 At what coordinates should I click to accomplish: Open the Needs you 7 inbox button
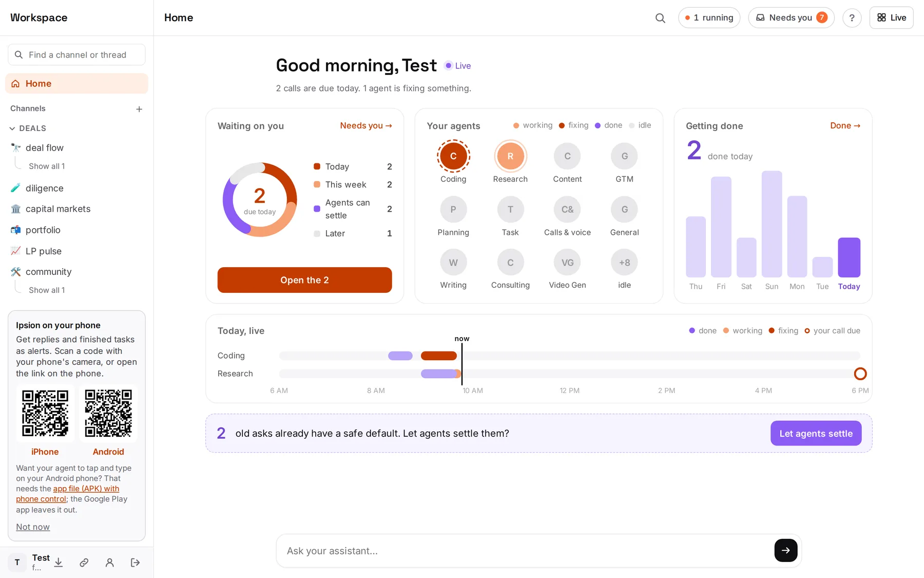coord(791,18)
